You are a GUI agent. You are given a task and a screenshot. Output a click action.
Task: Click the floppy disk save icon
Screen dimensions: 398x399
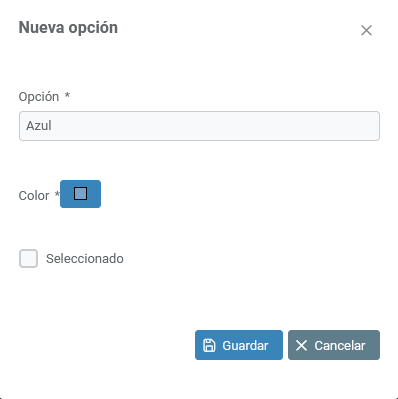coord(209,345)
